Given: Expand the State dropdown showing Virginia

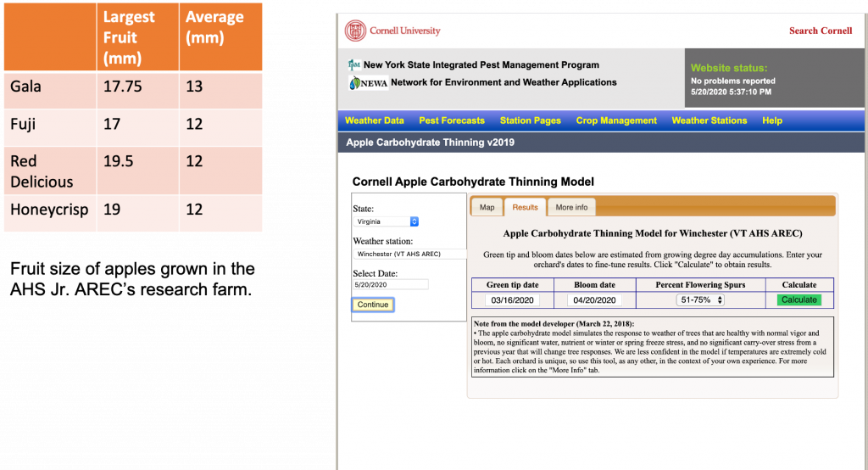Looking at the screenshot, I should tap(387, 221).
